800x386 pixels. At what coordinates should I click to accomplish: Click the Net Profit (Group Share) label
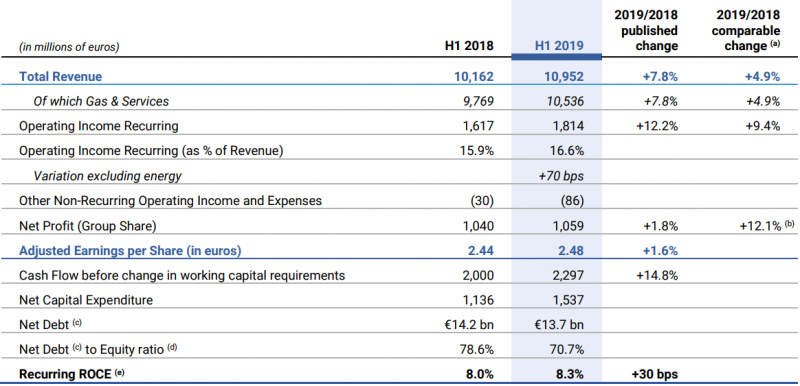point(87,226)
